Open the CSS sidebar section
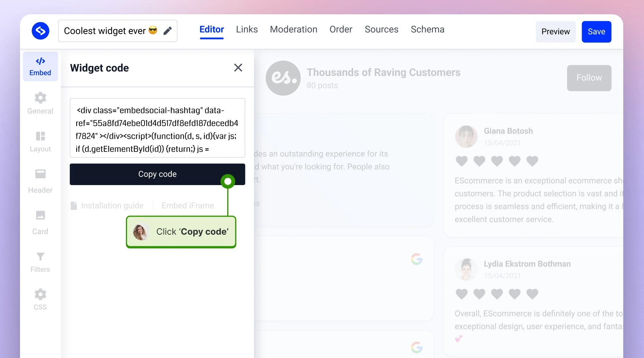This screenshot has width=644, height=358. pos(40,299)
